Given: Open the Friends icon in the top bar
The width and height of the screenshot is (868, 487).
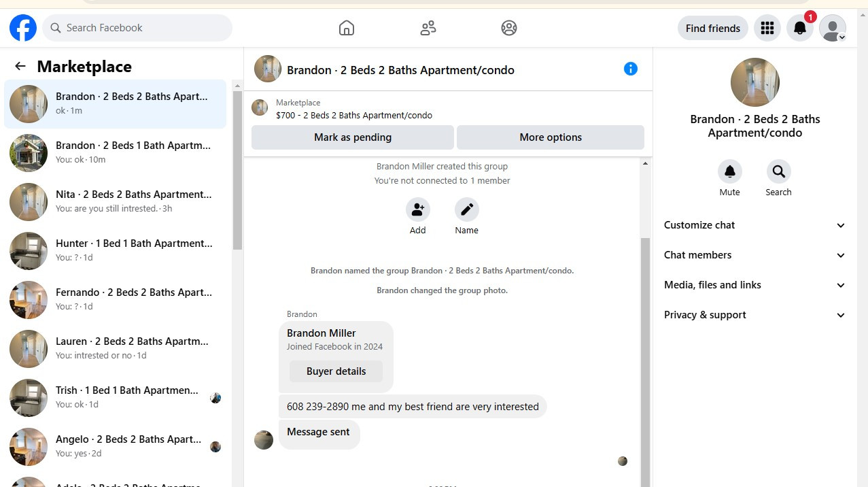Looking at the screenshot, I should point(428,28).
